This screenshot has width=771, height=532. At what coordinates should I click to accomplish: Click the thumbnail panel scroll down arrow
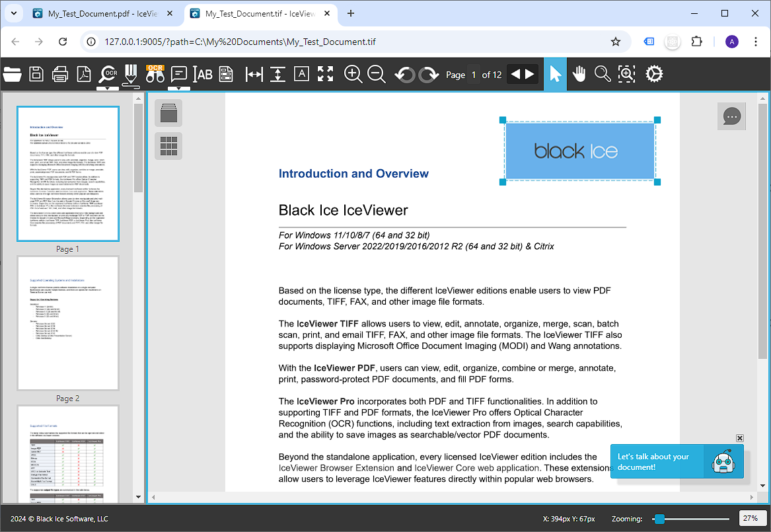[138, 497]
